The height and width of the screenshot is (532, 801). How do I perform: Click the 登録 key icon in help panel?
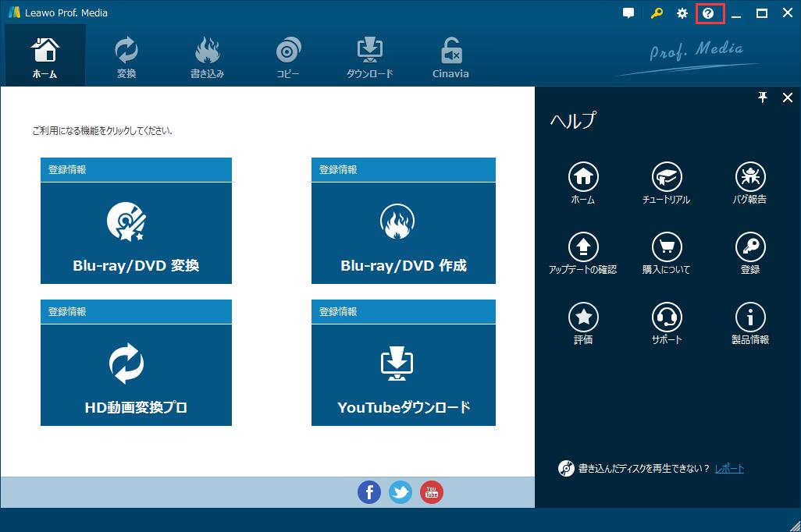(749, 247)
